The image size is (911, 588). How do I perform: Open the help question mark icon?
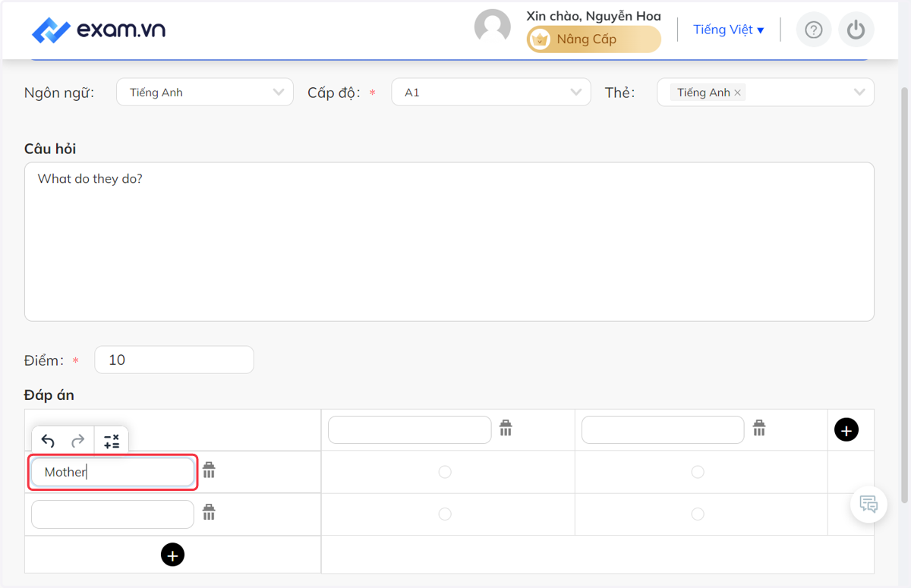(813, 30)
